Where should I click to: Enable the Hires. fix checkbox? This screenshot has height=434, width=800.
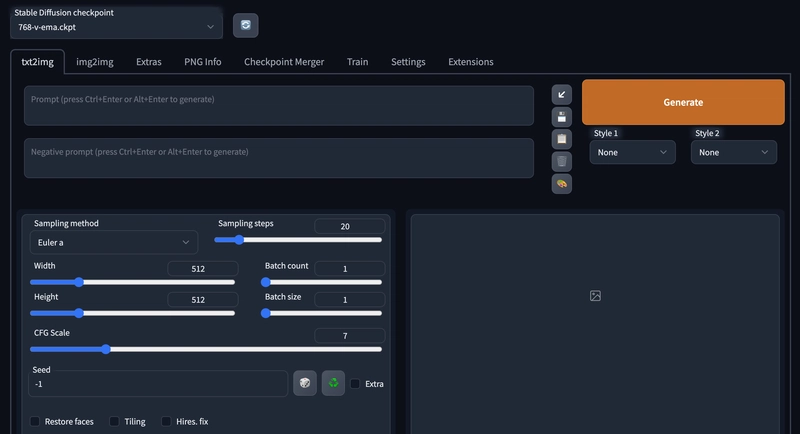pyautogui.click(x=166, y=421)
